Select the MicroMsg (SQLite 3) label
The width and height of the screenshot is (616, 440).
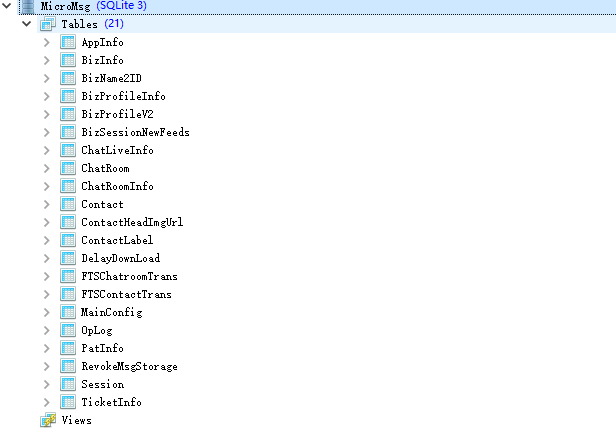coord(94,6)
